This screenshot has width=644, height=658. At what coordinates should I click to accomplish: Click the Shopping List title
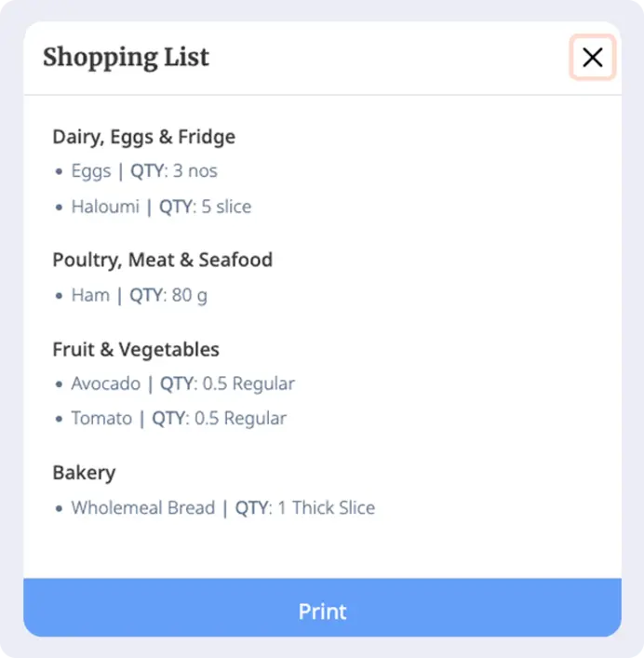click(x=126, y=58)
